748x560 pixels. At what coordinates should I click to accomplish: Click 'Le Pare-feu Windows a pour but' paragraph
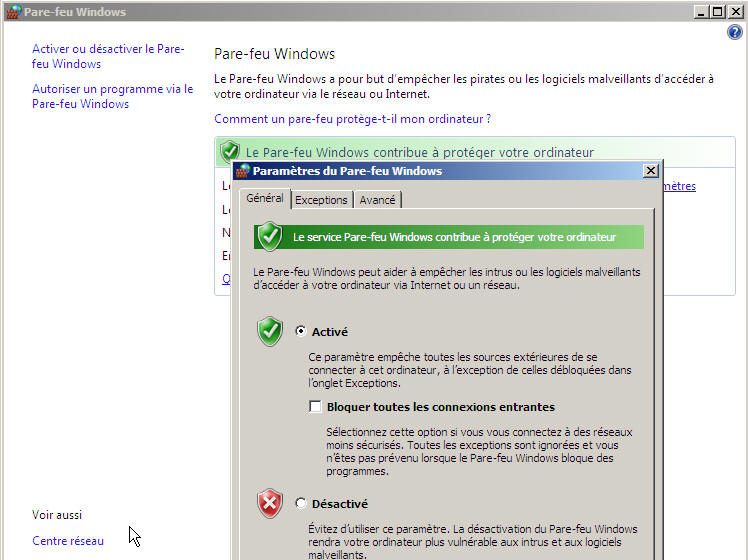[464, 86]
